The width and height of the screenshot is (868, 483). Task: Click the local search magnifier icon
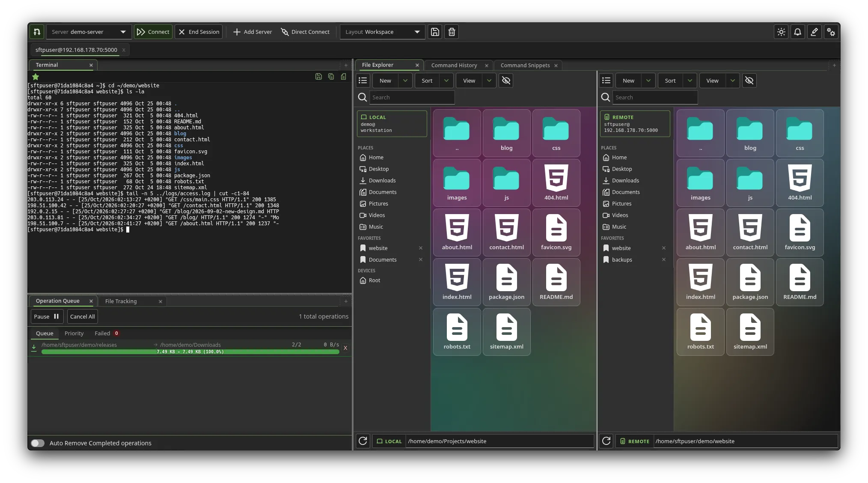pyautogui.click(x=363, y=97)
